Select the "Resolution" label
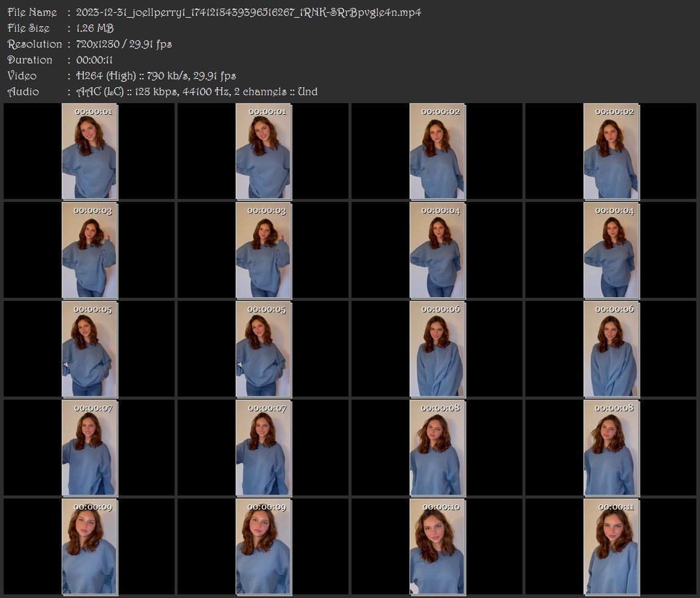This screenshot has height=598, width=700. (x=35, y=44)
